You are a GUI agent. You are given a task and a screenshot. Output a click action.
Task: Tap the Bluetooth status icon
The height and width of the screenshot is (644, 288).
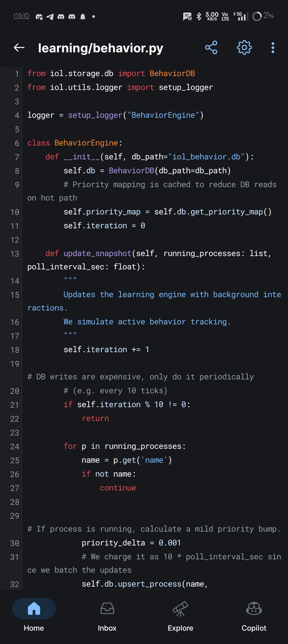tap(198, 17)
